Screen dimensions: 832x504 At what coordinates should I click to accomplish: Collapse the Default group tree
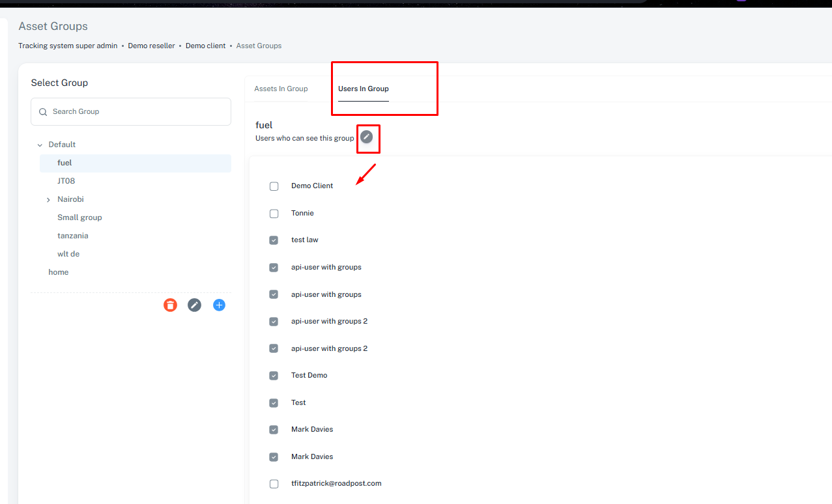pyautogui.click(x=40, y=145)
